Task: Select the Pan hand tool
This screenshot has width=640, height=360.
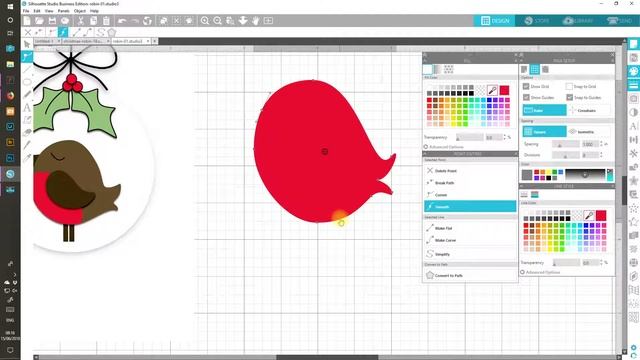Action: (256, 20)
